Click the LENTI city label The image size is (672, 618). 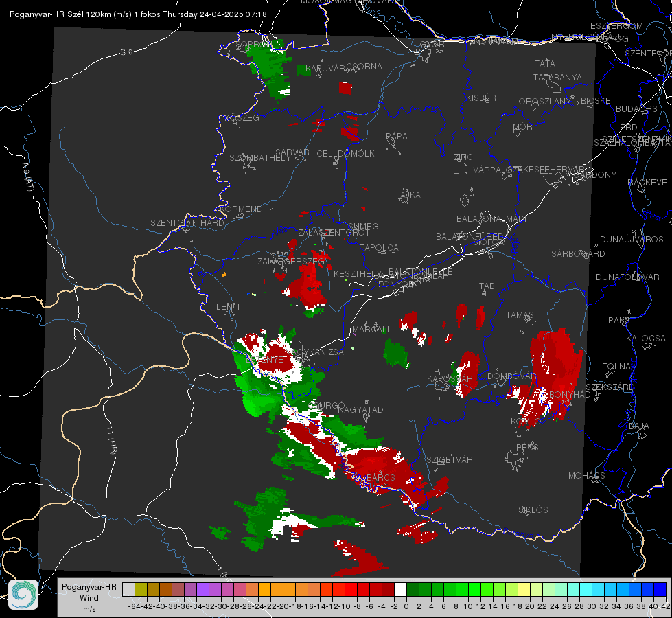pos(228,307)
